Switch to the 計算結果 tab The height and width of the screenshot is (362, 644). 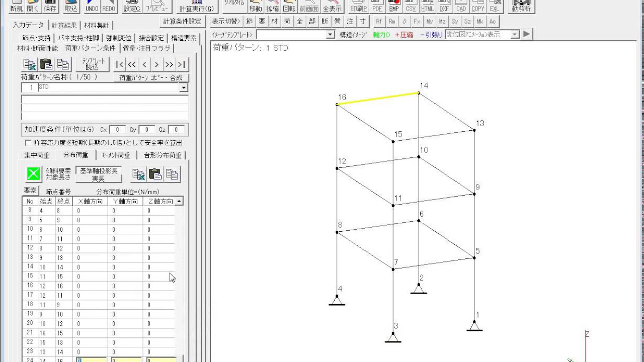(63, 25)
